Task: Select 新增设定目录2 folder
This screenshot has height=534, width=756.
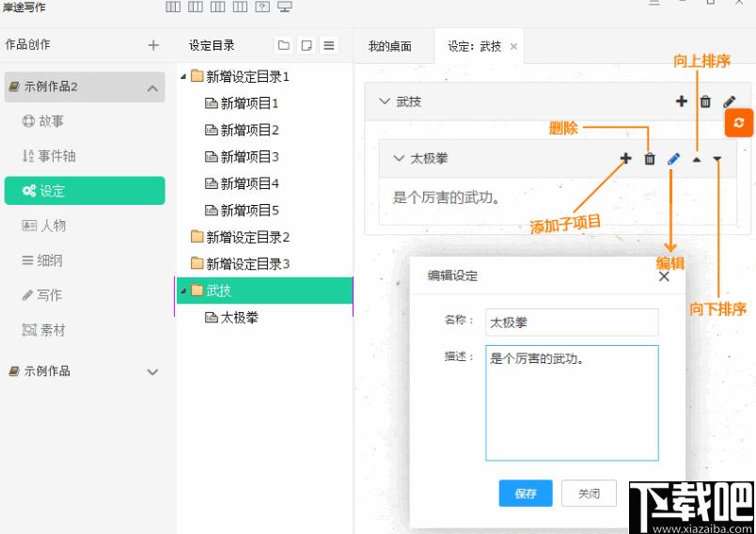Action: coord(240,237)
